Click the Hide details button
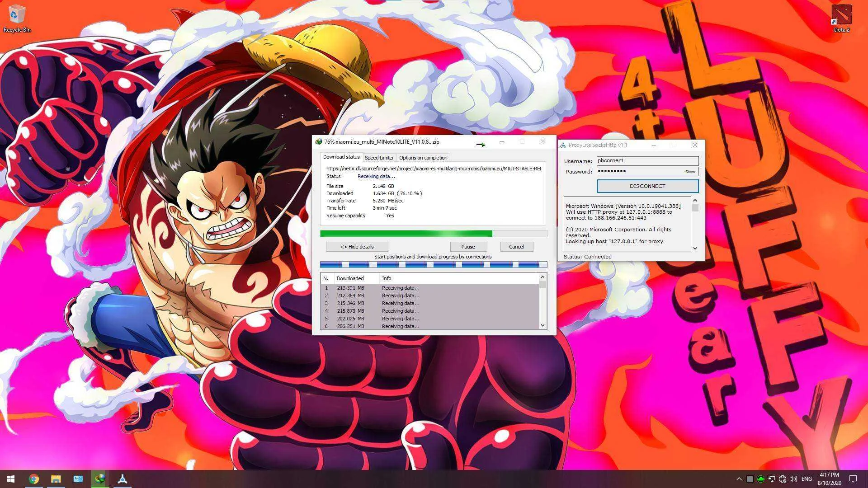 coord(357,247)
